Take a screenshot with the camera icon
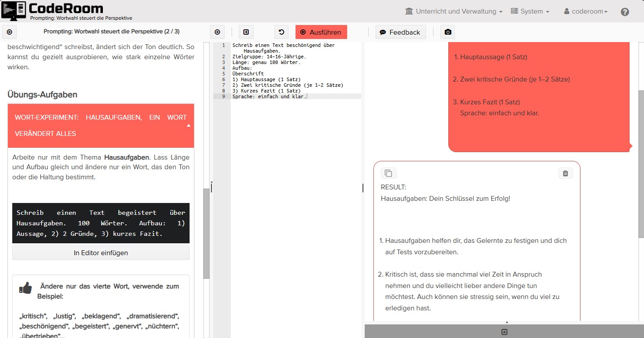 point(447,32)
